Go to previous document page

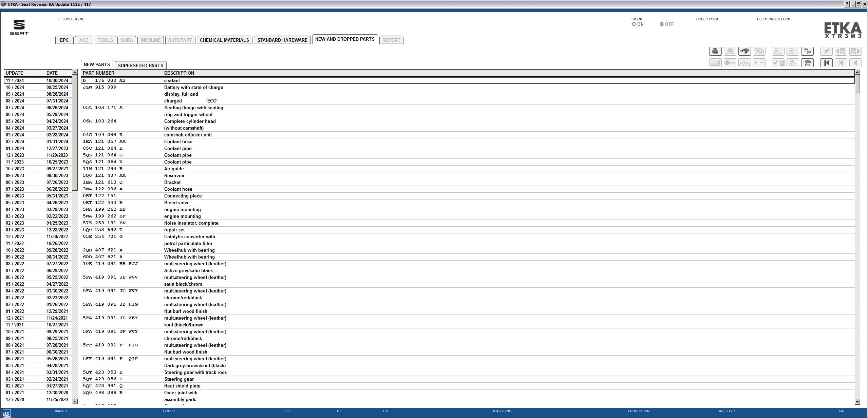[841, 51]
